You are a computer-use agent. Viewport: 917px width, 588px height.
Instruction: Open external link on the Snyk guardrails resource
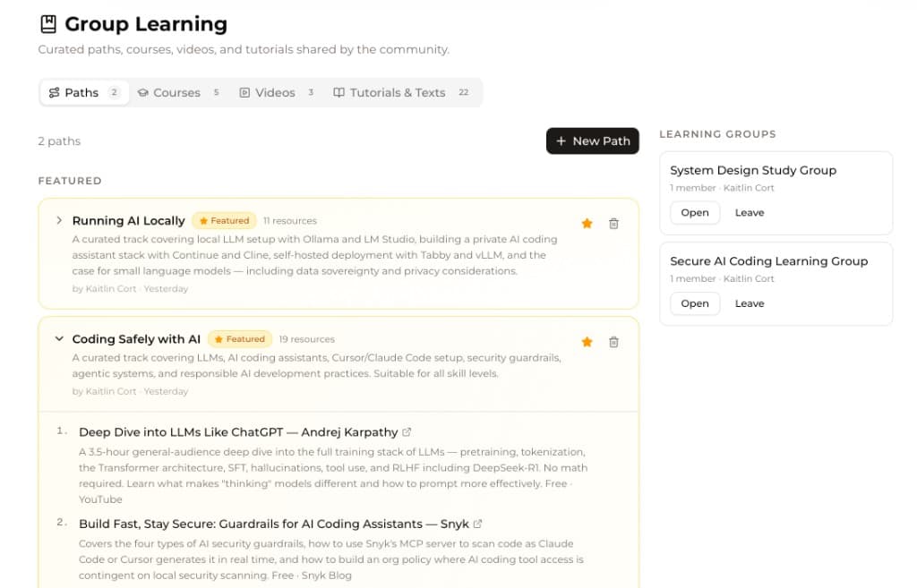pos(477,524)
